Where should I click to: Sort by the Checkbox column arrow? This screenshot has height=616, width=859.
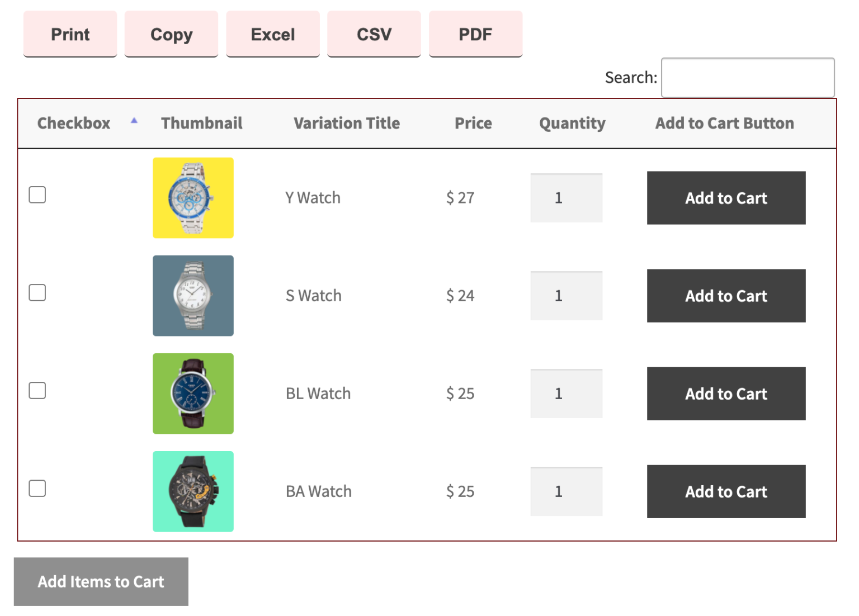tap(134, 120)
